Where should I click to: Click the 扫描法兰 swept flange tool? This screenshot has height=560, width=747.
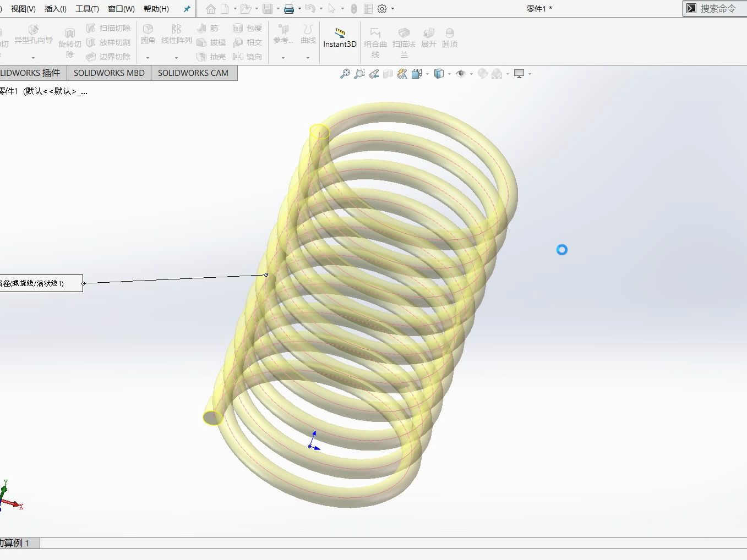tap(404, 43)
